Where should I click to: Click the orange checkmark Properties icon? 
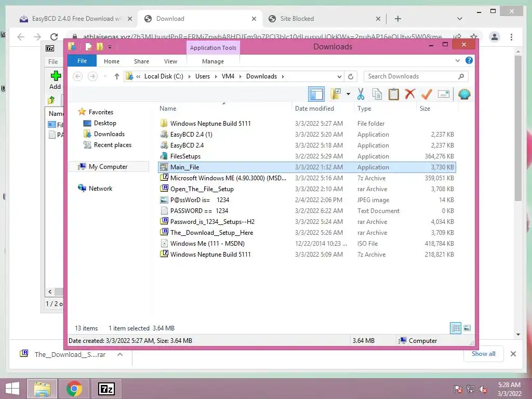(427, 94)
